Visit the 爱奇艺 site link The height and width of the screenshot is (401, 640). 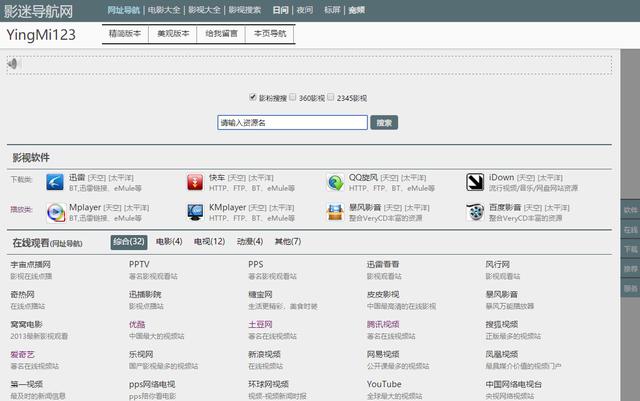[22, 354]
